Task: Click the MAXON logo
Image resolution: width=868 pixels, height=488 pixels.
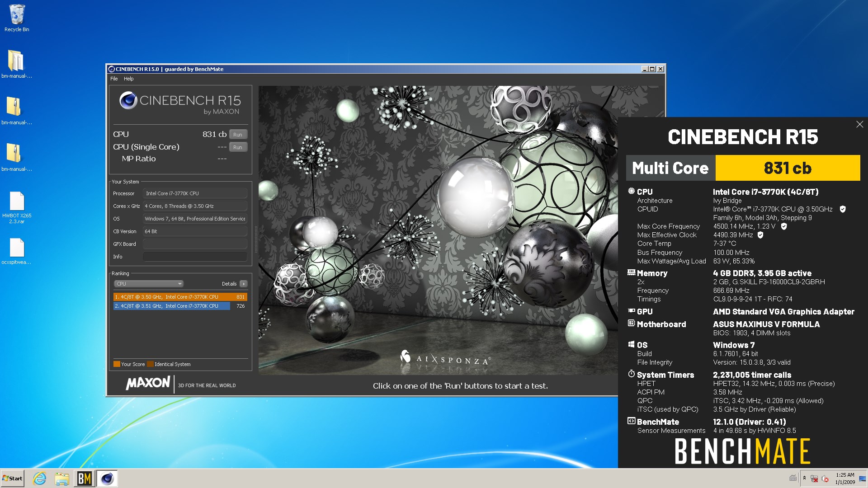Action: [148, 383]
